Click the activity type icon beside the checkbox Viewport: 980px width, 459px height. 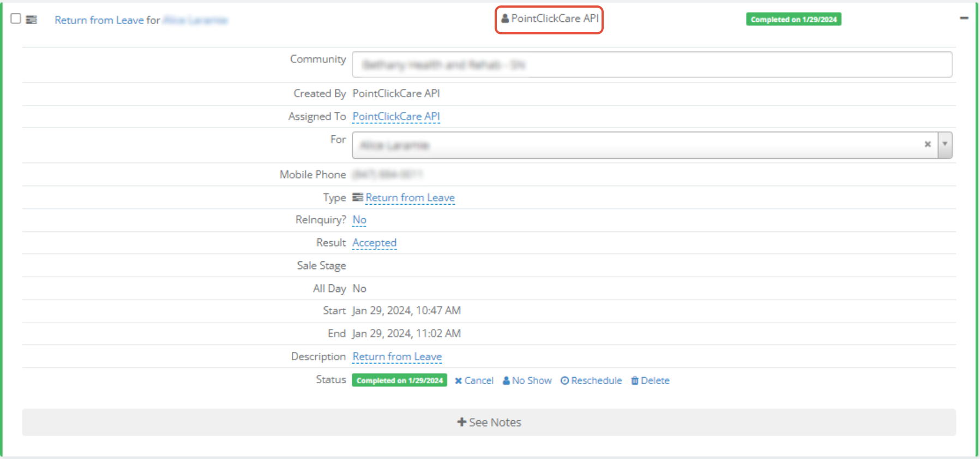(32, 20)
